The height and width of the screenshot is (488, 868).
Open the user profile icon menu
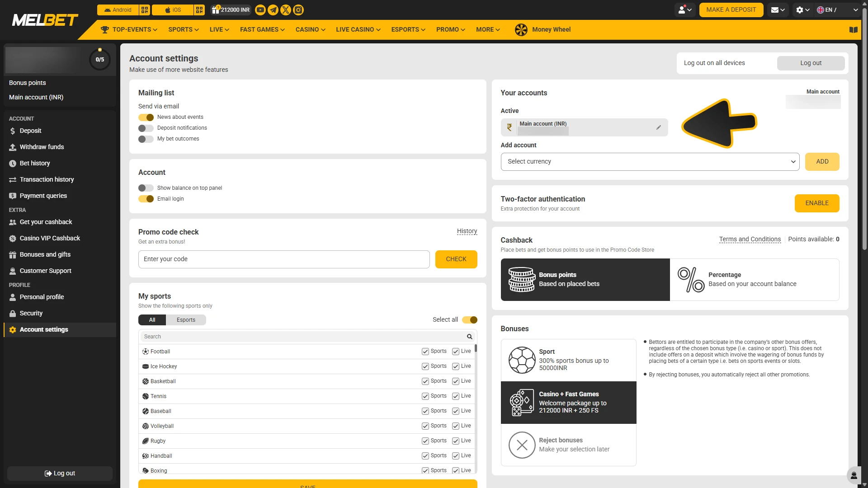point(685,10)
